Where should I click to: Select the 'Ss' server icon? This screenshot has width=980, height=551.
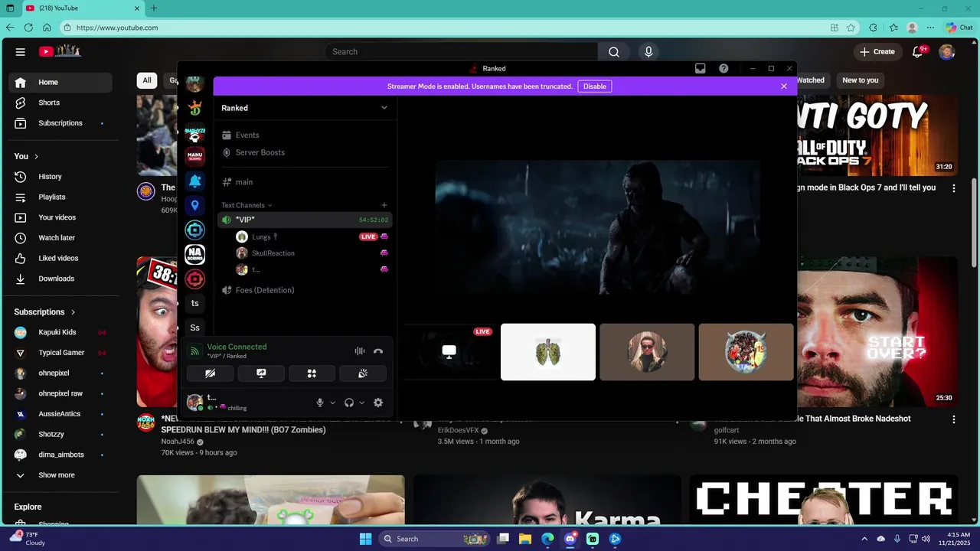point(195,328)
